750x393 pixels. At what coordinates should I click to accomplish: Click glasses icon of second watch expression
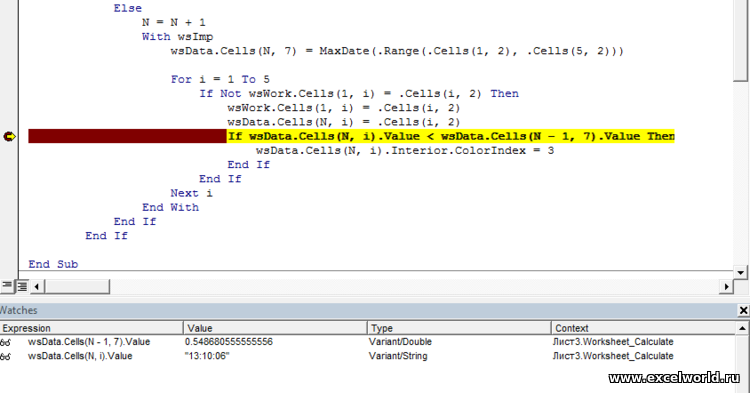6,357
